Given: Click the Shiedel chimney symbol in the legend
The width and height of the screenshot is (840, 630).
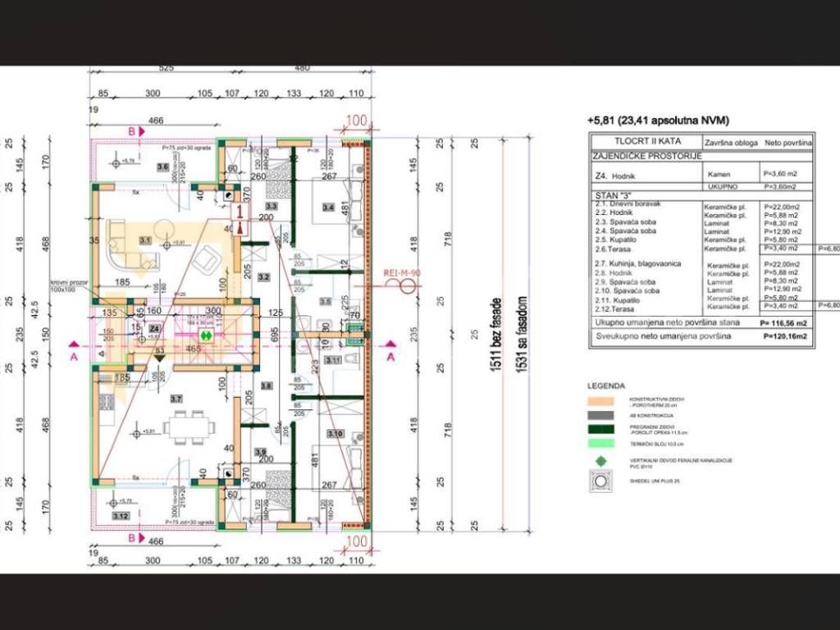Looking at the screenshot, I should [605, 482].
